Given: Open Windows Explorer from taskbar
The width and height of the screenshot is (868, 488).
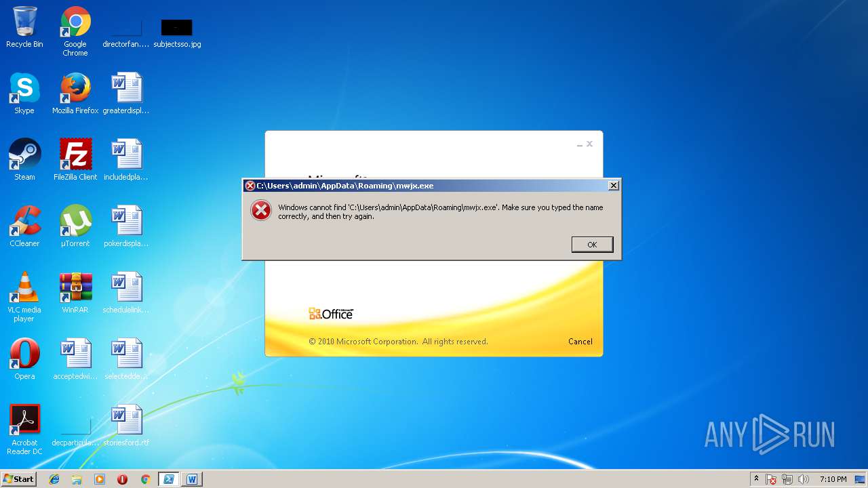Looking at the screenshot, I should click(77, 479).
